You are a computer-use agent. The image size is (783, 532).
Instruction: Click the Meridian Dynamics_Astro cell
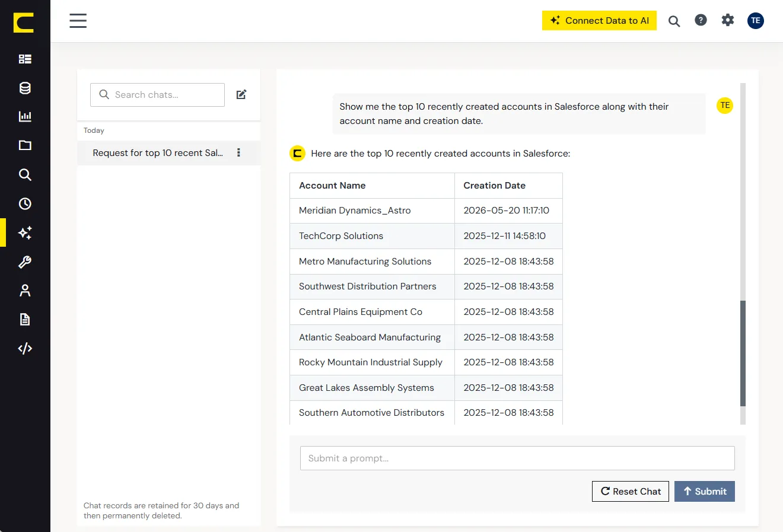(372, 211)
